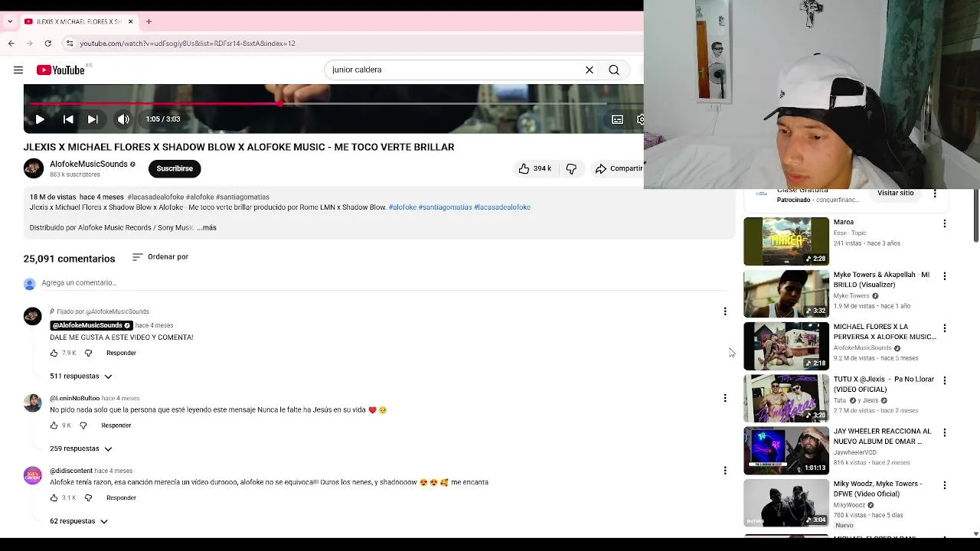Open options menu for didiscontent comment
The height and width of the screenshot is (551, 980).
725,471
